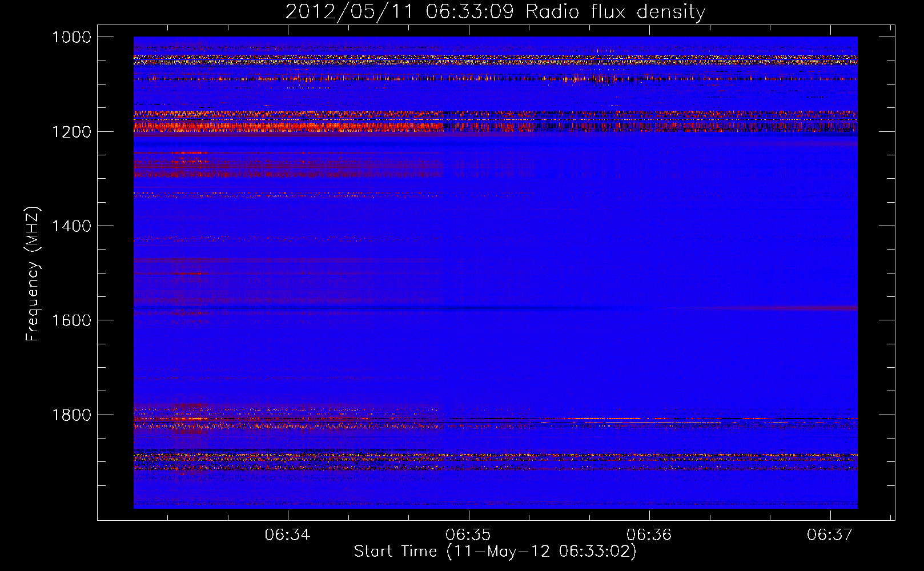
Task: Click the 06:37 time tick label
Action: click(830, 534)
